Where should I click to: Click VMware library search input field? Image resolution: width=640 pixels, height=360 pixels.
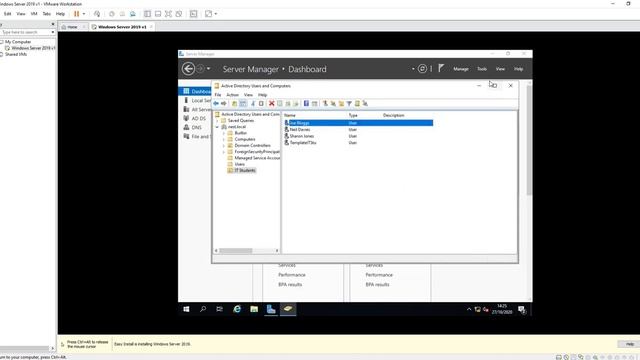24,32
